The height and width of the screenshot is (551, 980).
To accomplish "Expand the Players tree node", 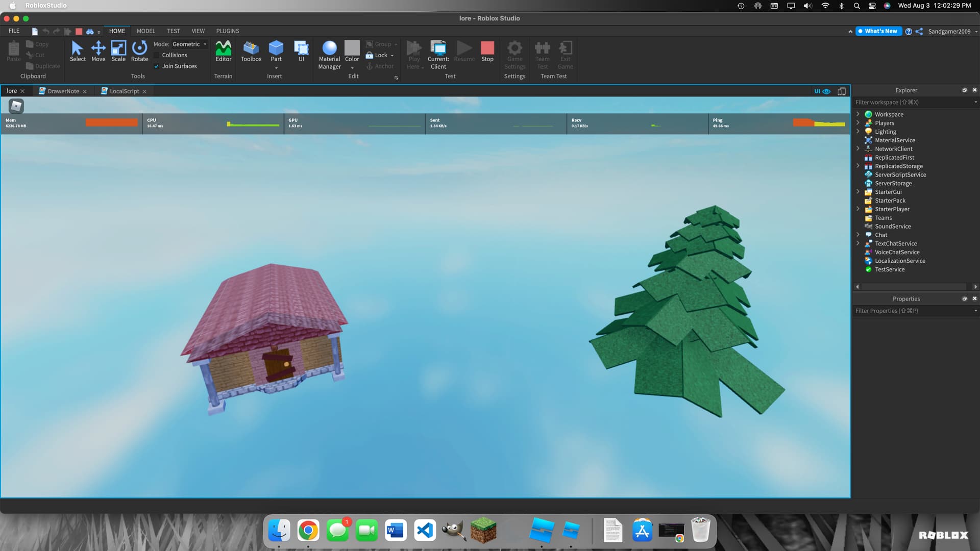I will pyautogui.click(x=858, y=123).
